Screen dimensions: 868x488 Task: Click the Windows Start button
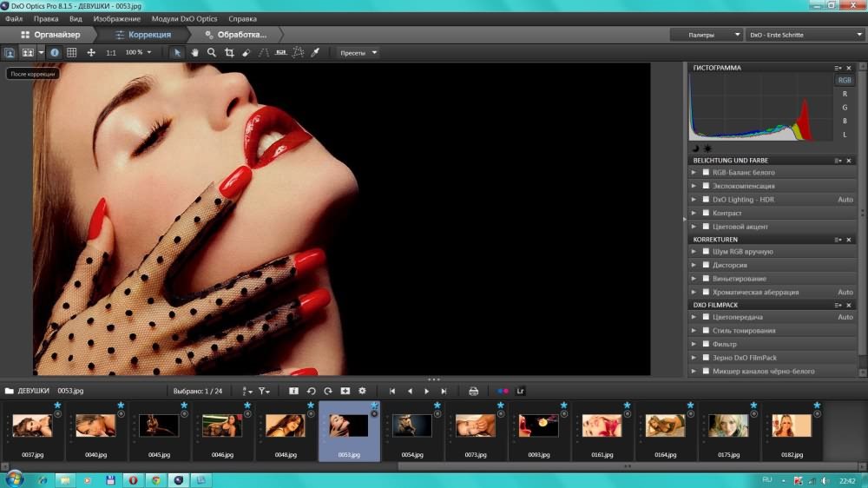[x=15, y=479]
